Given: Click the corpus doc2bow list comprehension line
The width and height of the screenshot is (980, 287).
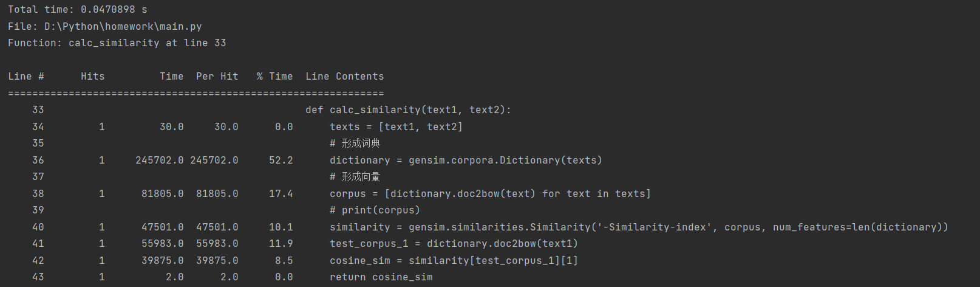Looking at the screenshot, I should pyautogui.click(x=490, y=194).
